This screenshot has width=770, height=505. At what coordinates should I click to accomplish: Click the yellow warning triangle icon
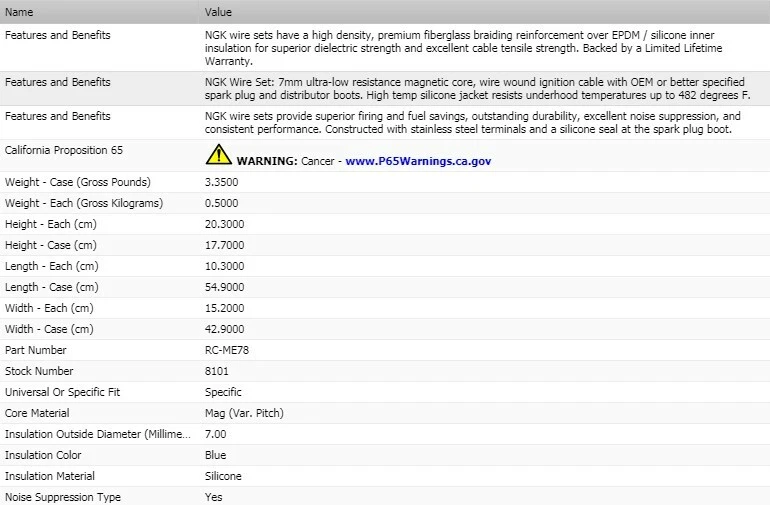click(x=219, y=154)
